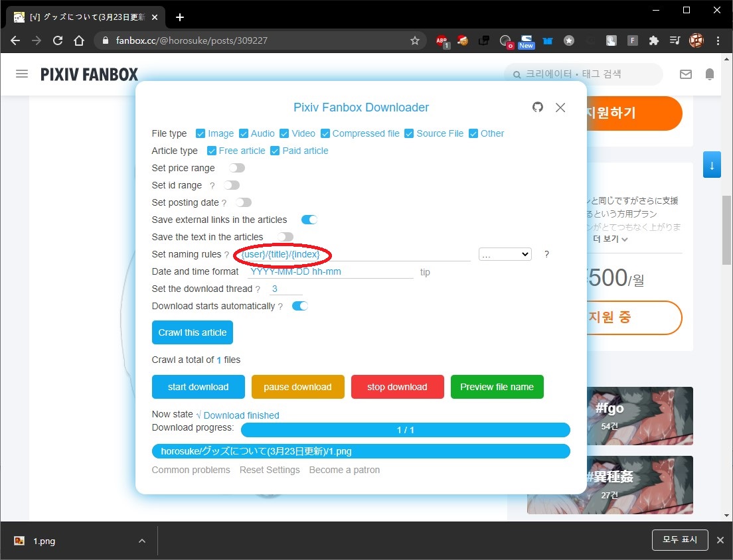733x560 pixels.
Task: Click the horosuke file progress bar
Action: [361, 451]
